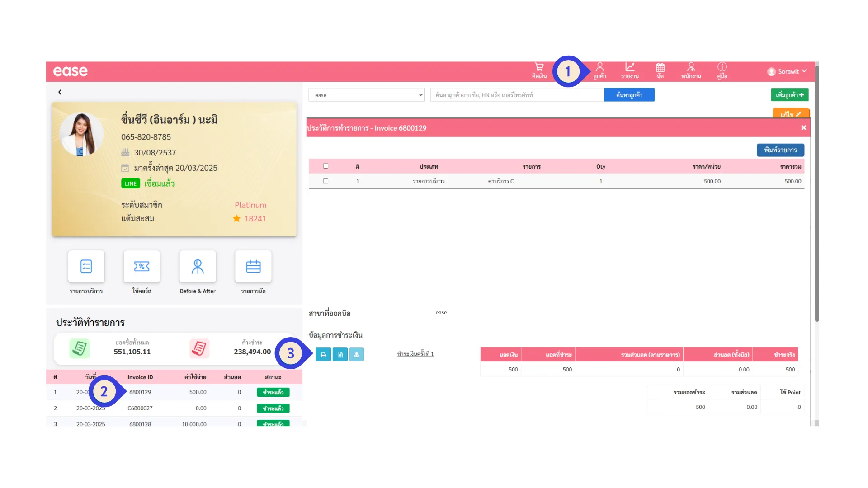The image size is (868, 488).
Task: Go back using the left chevron
Action: tap(60, 92)
